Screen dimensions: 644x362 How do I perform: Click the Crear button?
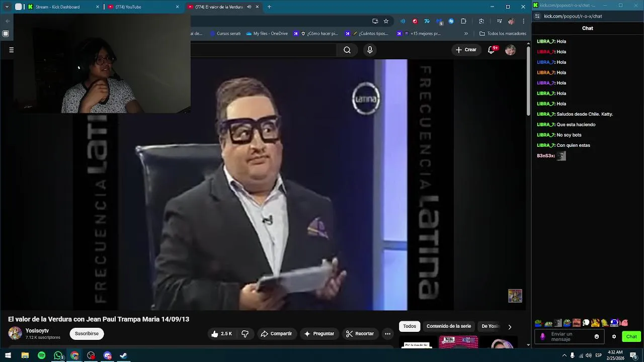(x=466, y=50)
